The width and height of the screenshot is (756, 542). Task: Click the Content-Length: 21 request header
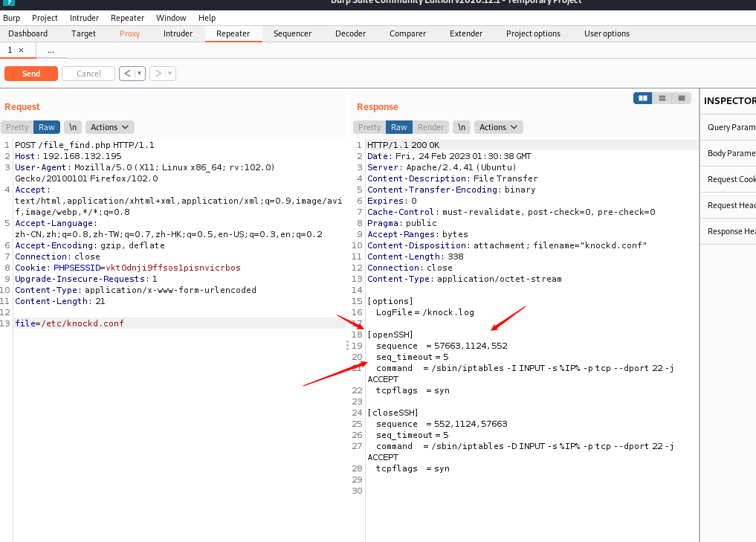59,301
